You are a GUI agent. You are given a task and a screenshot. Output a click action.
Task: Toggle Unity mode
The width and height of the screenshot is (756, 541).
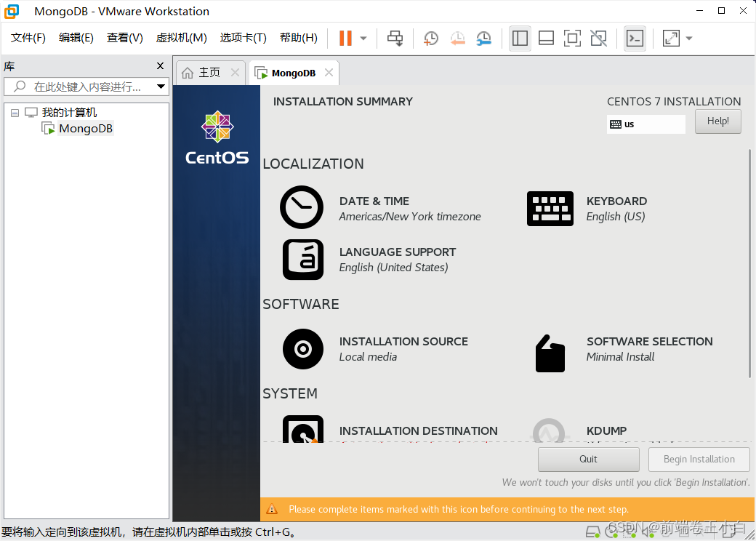pos(598,38)
